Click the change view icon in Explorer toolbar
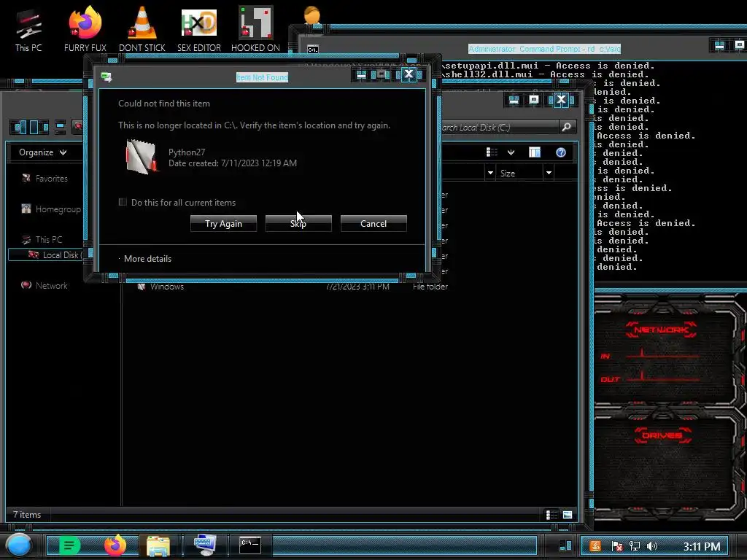The width and height of the screenshot is (747, 560). pyautogui.click(x=492, y=152)
